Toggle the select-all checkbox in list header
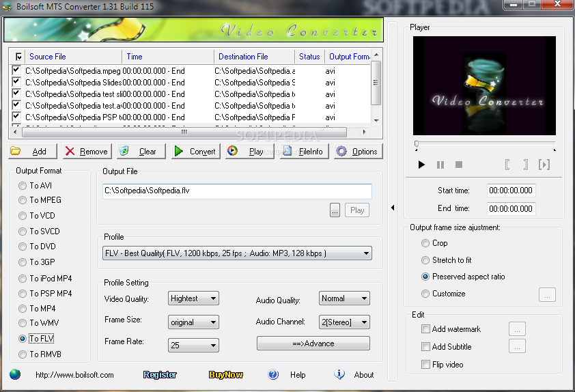 pos(18,57)
